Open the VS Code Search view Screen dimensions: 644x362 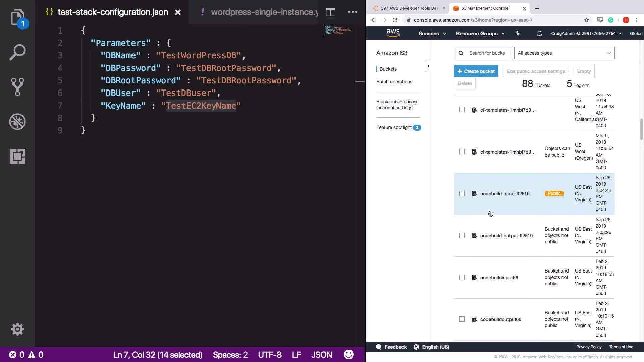17,52
